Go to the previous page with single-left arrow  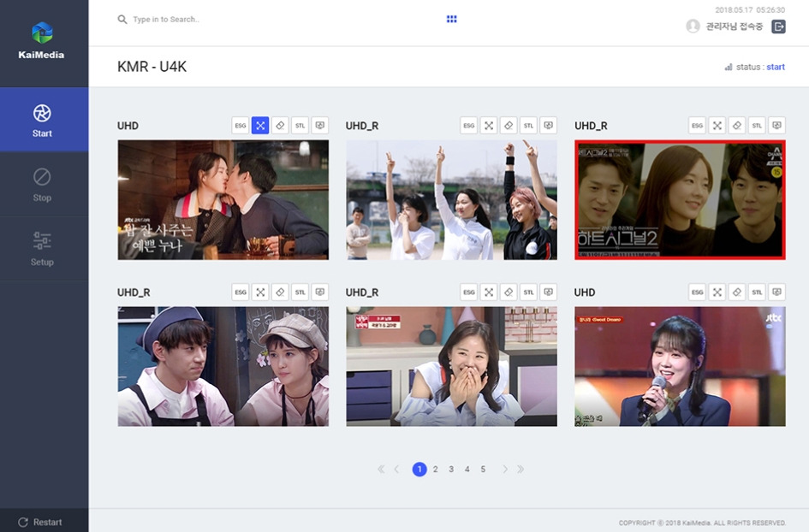click(396, 469)
